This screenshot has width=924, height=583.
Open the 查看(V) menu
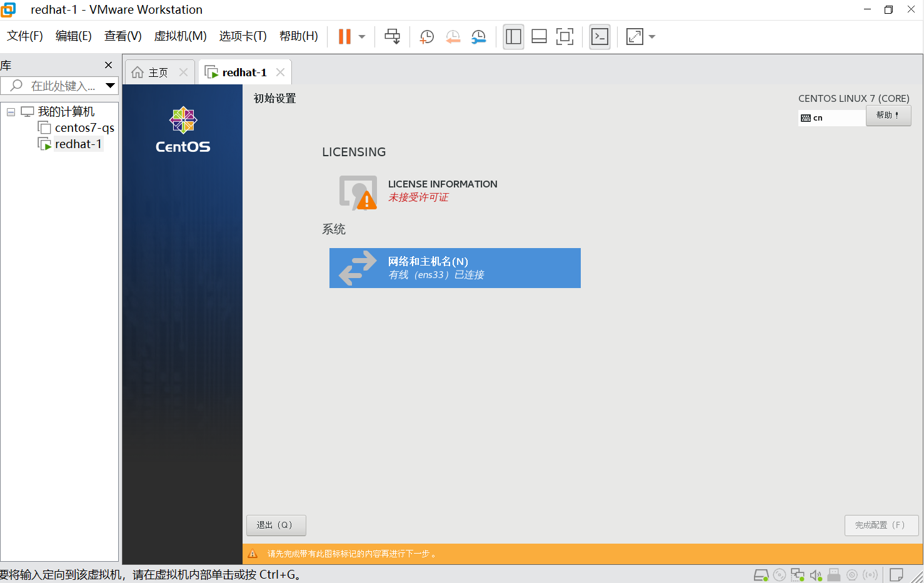[123, 36]
